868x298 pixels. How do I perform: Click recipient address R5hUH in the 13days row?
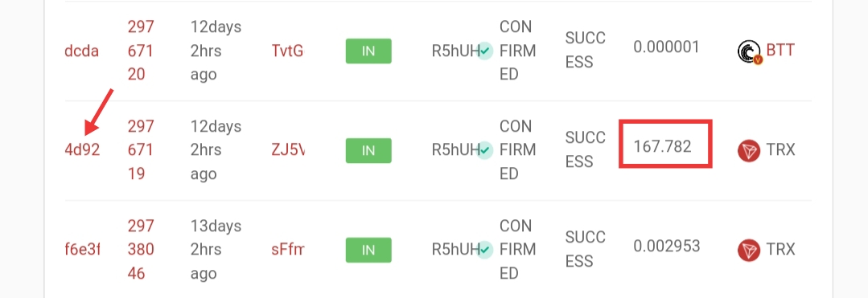coord(455,250)
